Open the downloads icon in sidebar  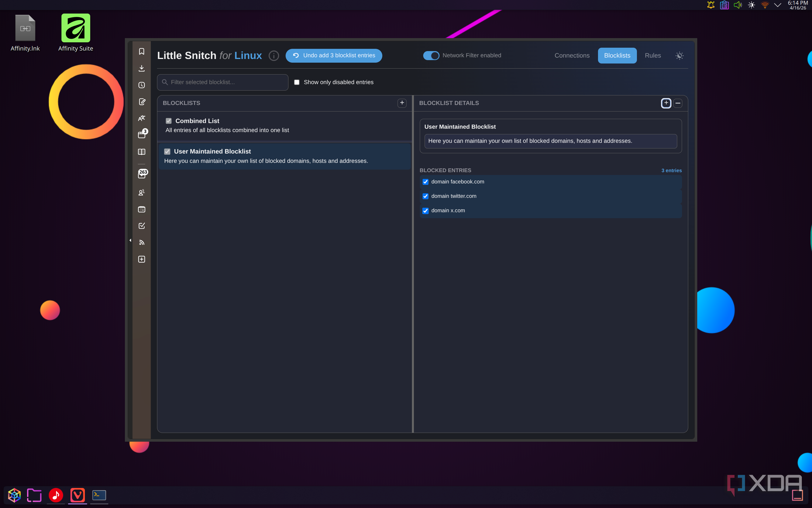click(142, 68)
